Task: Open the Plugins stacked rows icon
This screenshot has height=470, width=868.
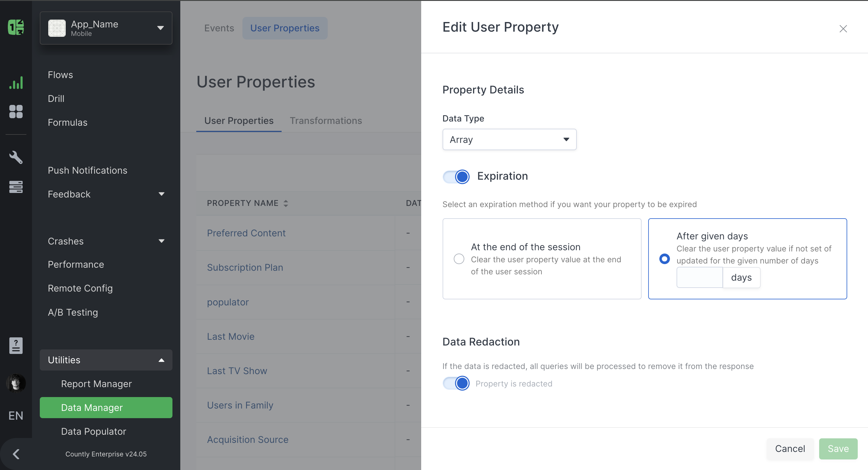Action: pyautogui.click(x=16, y=187)
